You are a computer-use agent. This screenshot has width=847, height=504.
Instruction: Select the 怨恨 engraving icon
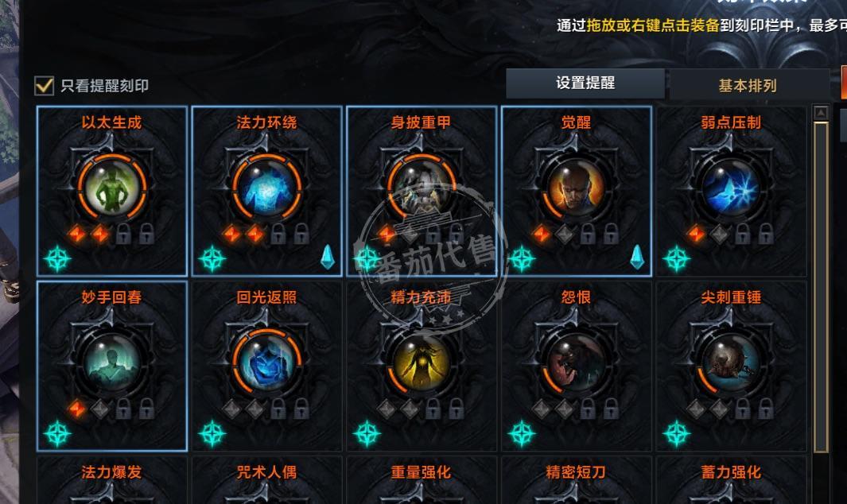(x=576, y=361)
